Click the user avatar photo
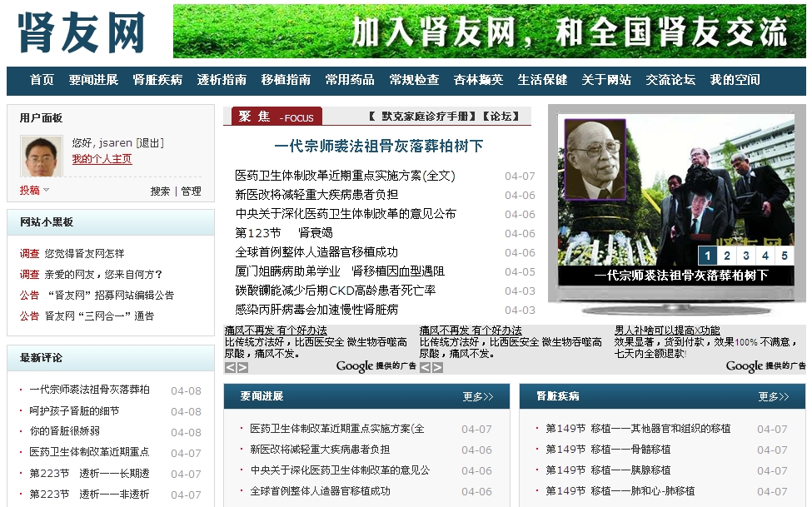The width and height of the screenshot is (812, 507). pyautogui.click(x=42, y=156)
